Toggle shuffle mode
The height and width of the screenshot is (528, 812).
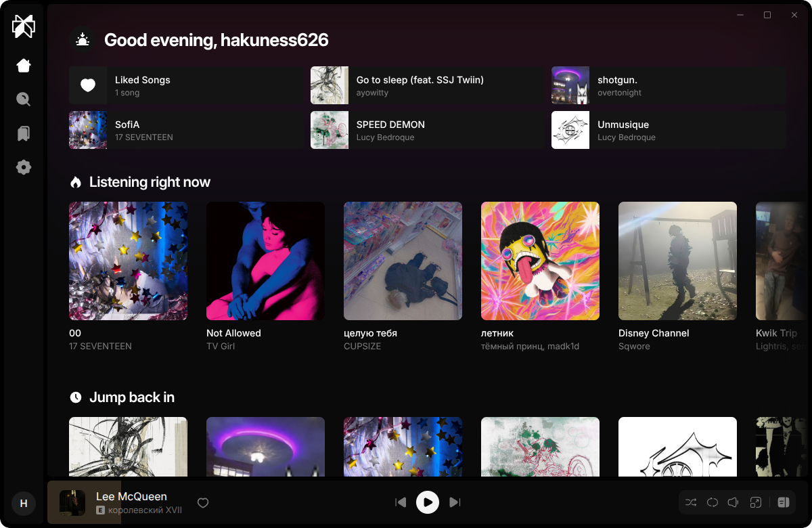tap(691, 502)
